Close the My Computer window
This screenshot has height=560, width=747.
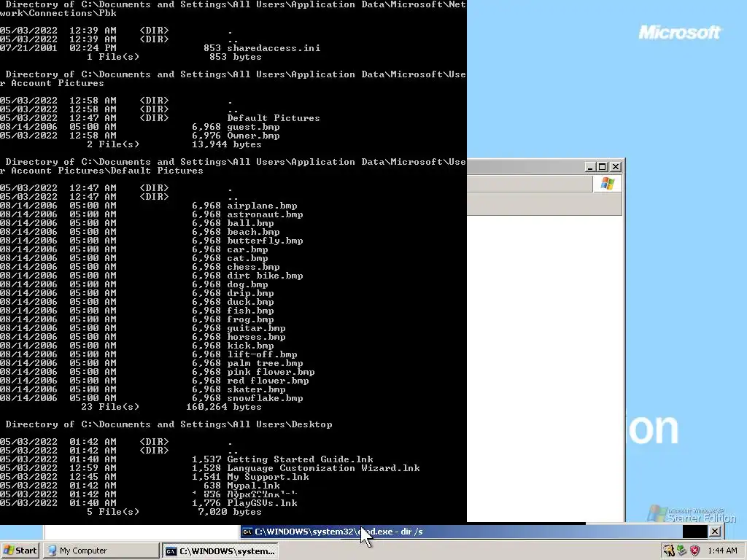tap(616, 167)
